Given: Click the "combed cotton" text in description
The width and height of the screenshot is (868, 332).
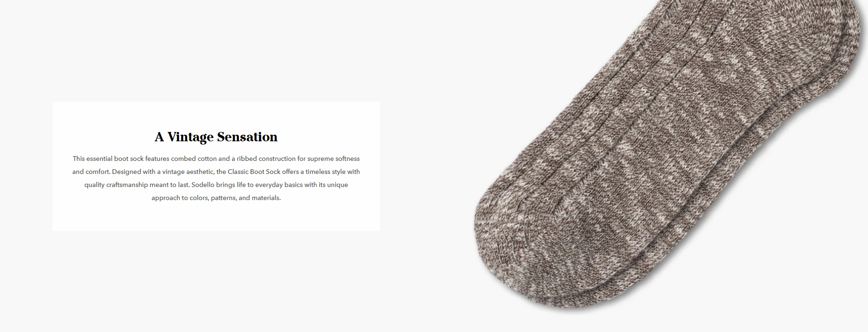Looking at the screenshot, I should coord(194,159).
